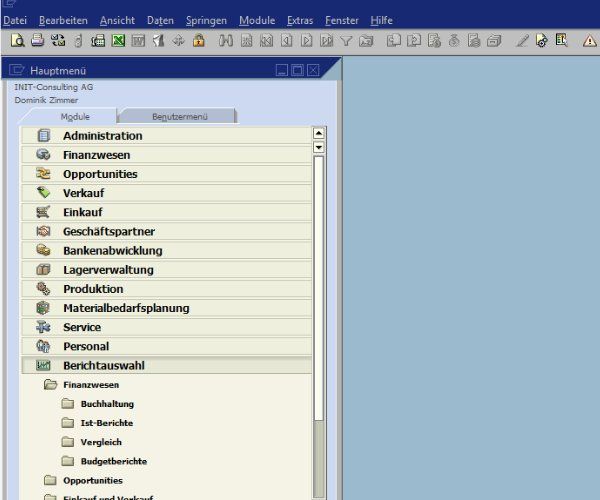Viewport: 600px width, 500px height.
Task: Go to next record arrow icon
Action: tap(306, 41)
